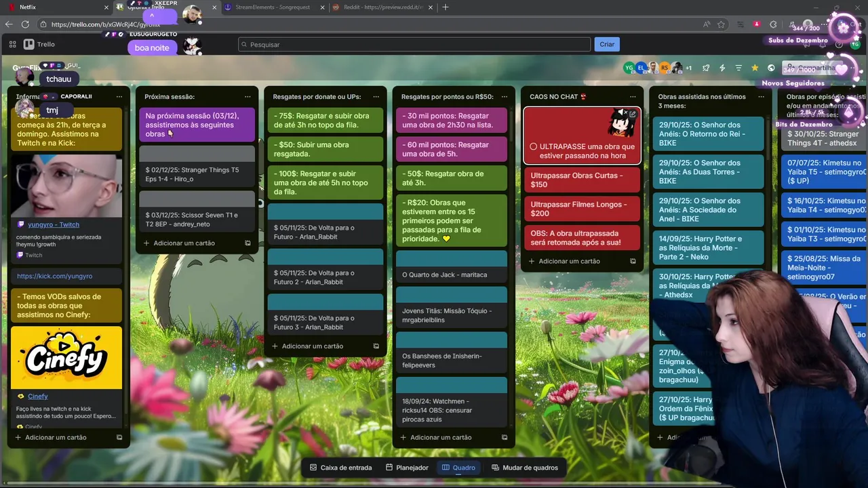Open card O Quarto de Jack - maritaca

[451, 268]
